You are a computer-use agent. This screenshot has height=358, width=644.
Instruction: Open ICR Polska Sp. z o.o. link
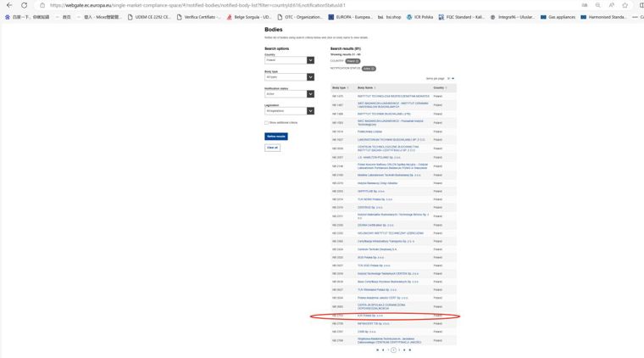pyautogui.click(x=370, y=316)
